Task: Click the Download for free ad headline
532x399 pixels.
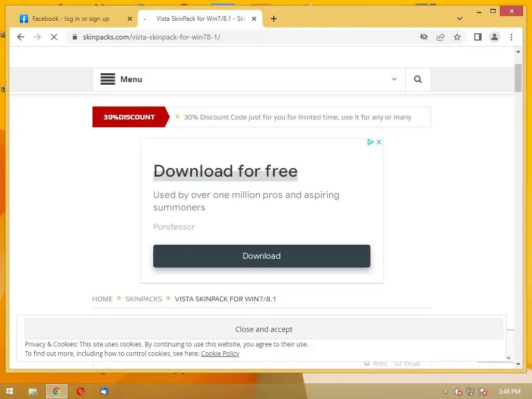Action: tap(225, 171)
